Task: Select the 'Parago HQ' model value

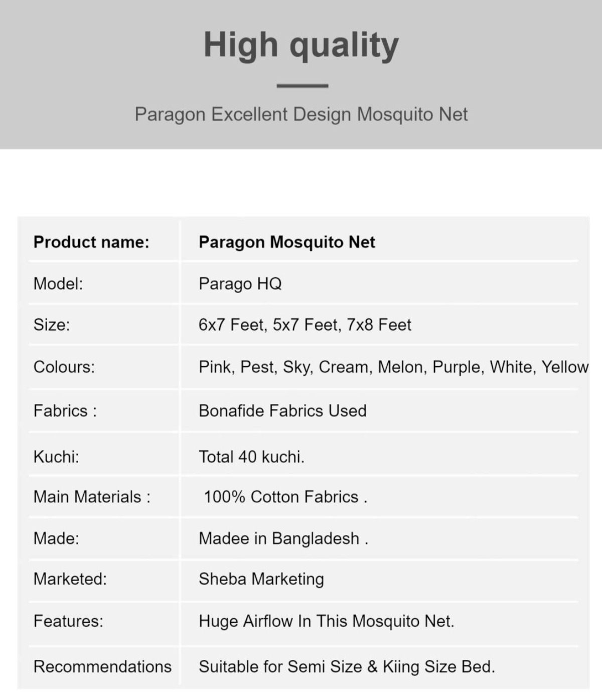Action: tap(240, 284)
